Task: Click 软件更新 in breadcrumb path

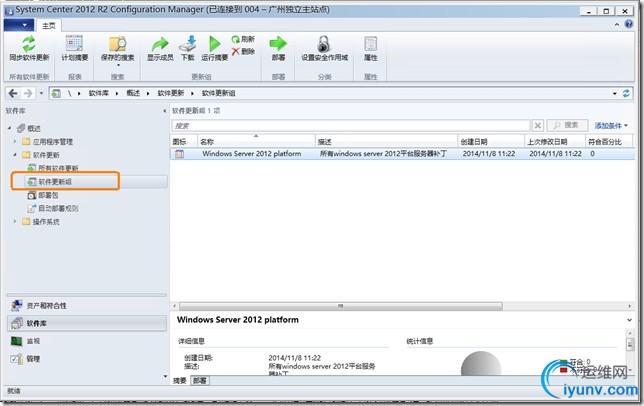Action: tap(170, 93)
